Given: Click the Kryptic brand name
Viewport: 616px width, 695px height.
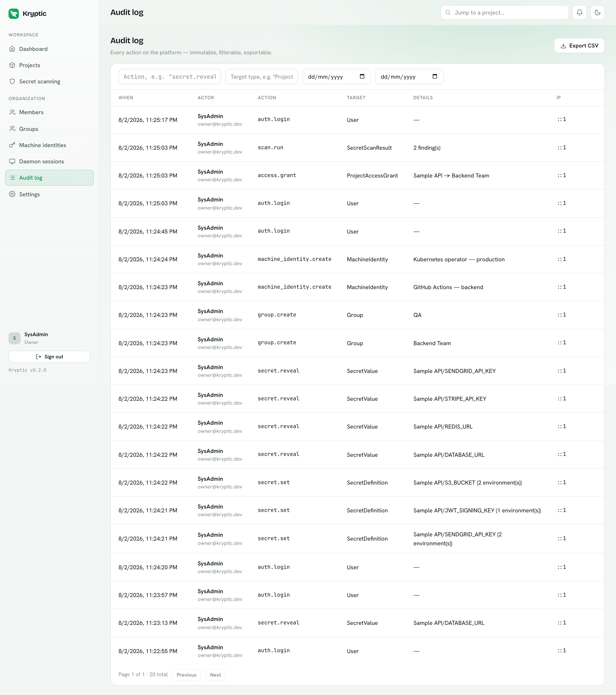Looking at the screenshot, I should [x=34, y=14].
